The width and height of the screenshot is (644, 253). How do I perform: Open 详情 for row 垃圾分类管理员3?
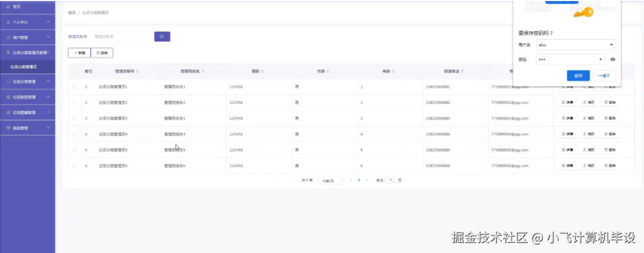[567, 118]
